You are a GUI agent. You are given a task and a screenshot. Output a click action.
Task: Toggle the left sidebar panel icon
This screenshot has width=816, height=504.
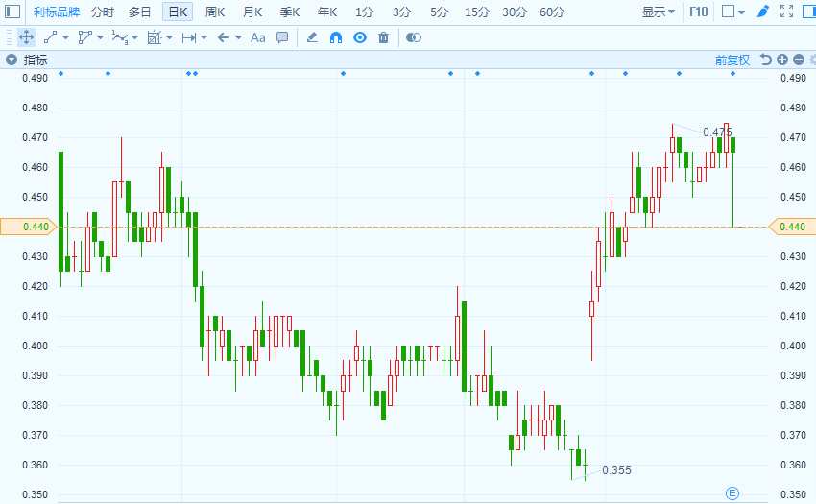click(x=12, y=11)
